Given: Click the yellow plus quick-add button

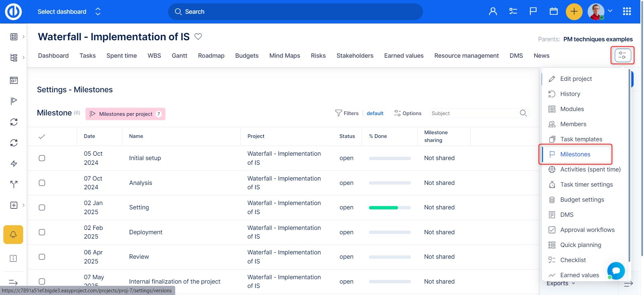Looking at the screenshot, I should click(574, 12).
